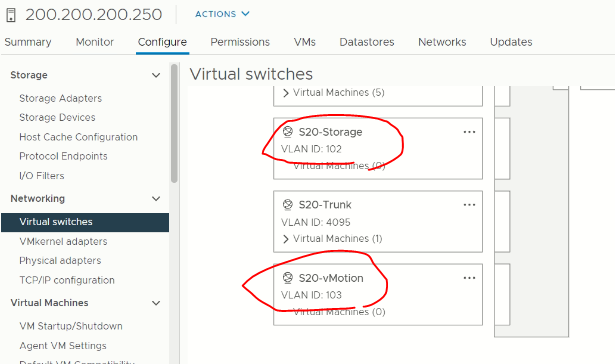Collapse the Networking section chevron
615x364 pixels.
(156, 198)
